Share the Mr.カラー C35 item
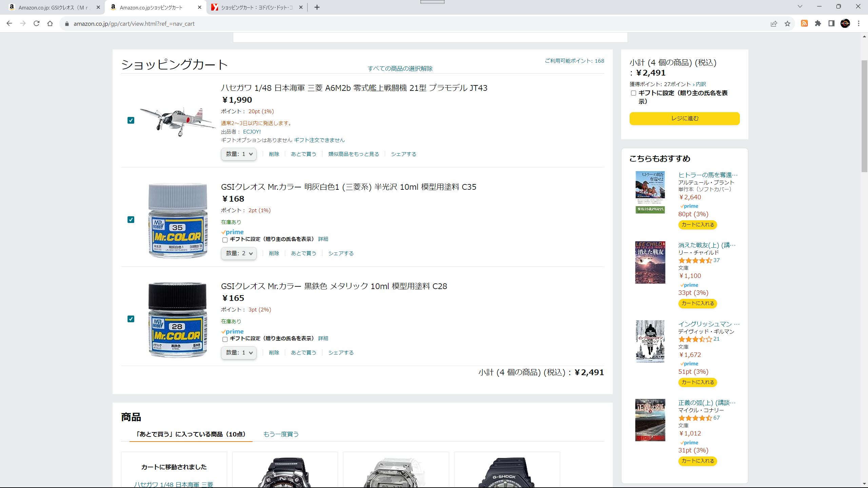 tap(341, 253)
